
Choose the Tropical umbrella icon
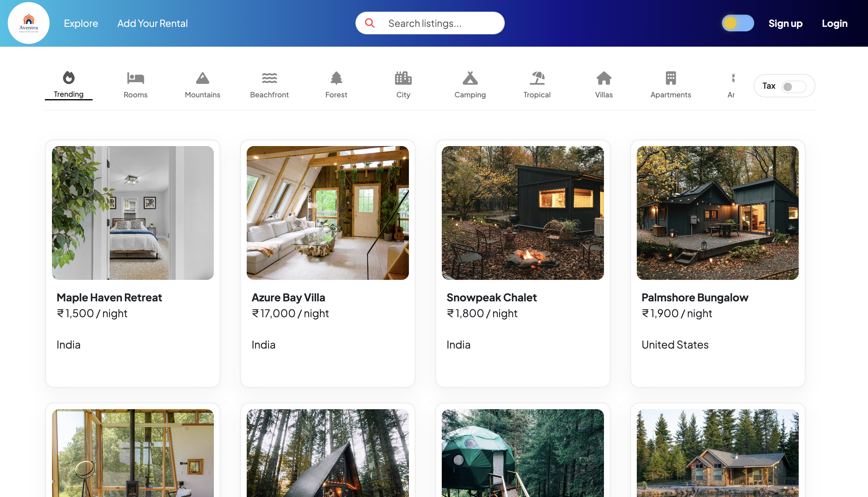coord(537,78)
